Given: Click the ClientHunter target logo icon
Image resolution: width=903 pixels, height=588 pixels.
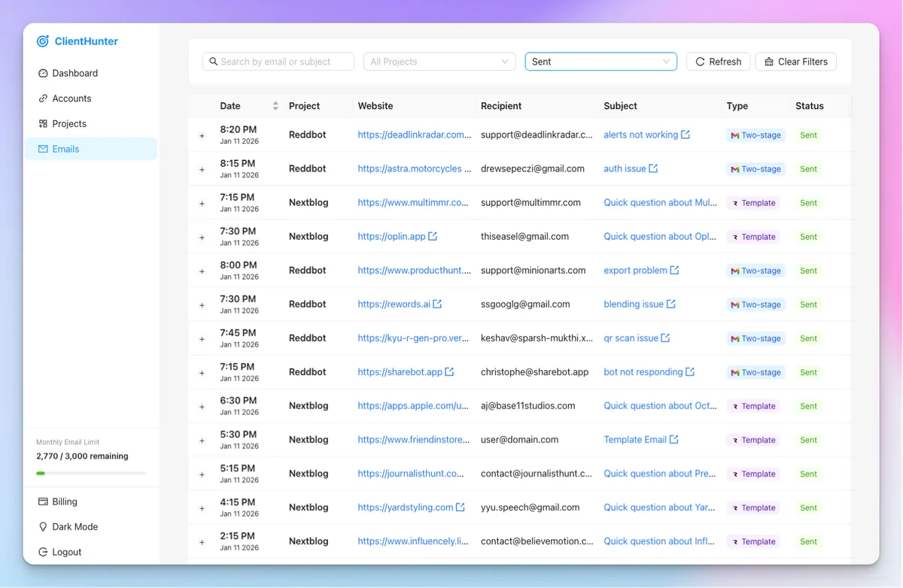Looking at the screenshot, I should [43, 41].
